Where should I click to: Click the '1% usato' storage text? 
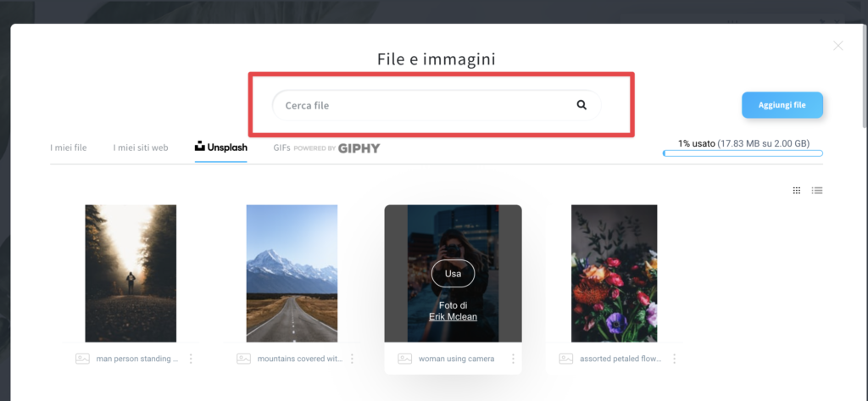click(697, 143)
